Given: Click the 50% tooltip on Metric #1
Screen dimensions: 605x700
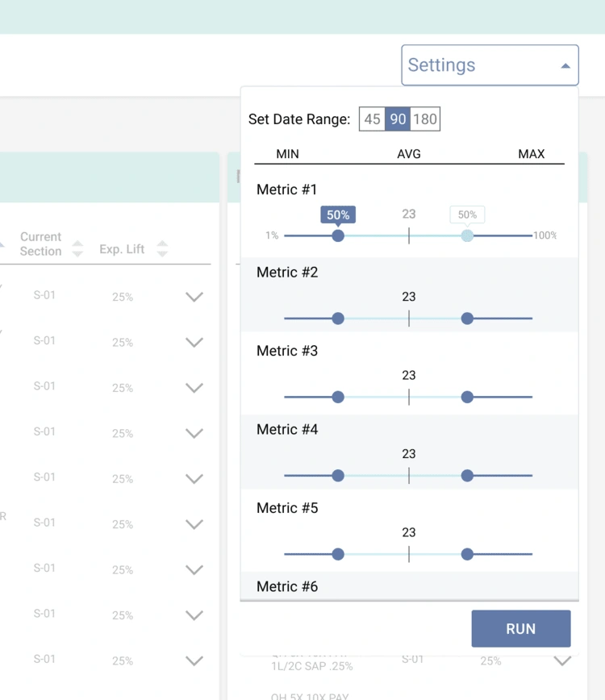Looking at the screenshot, I should (x=338, y=215).
